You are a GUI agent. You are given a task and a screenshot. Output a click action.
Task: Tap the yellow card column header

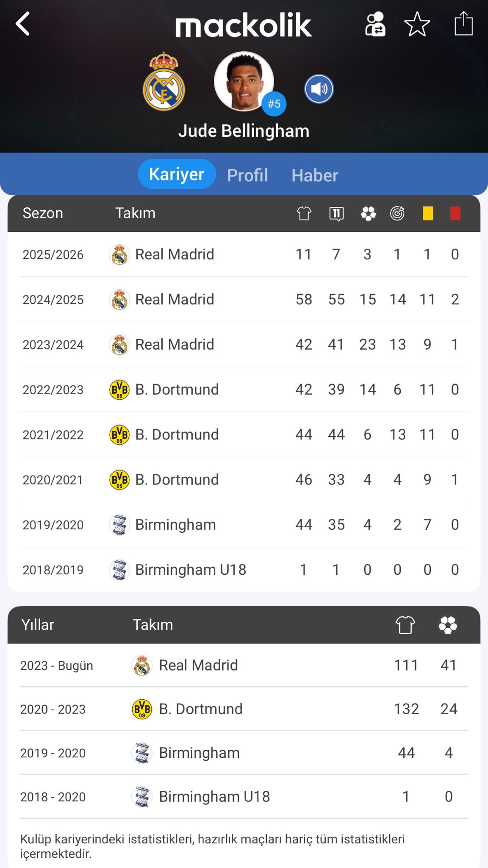tap(428, 213)
